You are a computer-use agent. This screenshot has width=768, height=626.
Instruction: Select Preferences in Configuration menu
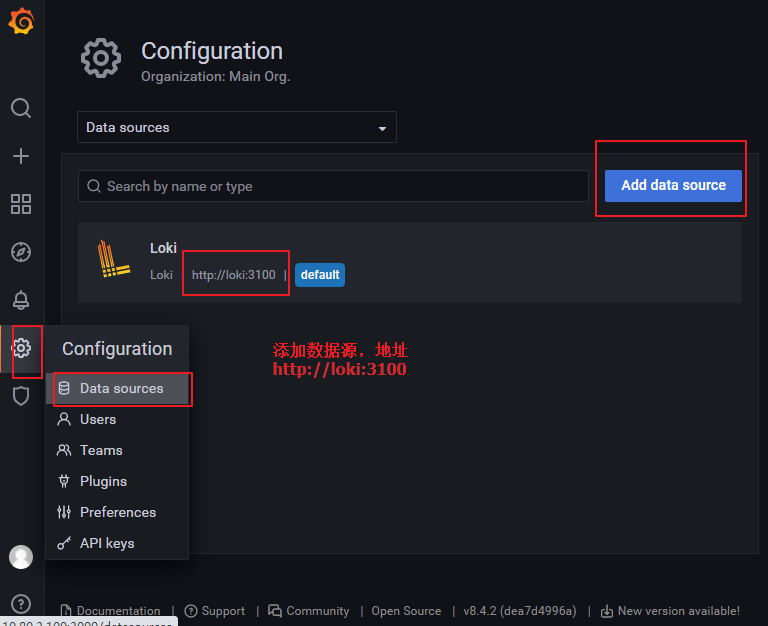pos(118,512)
